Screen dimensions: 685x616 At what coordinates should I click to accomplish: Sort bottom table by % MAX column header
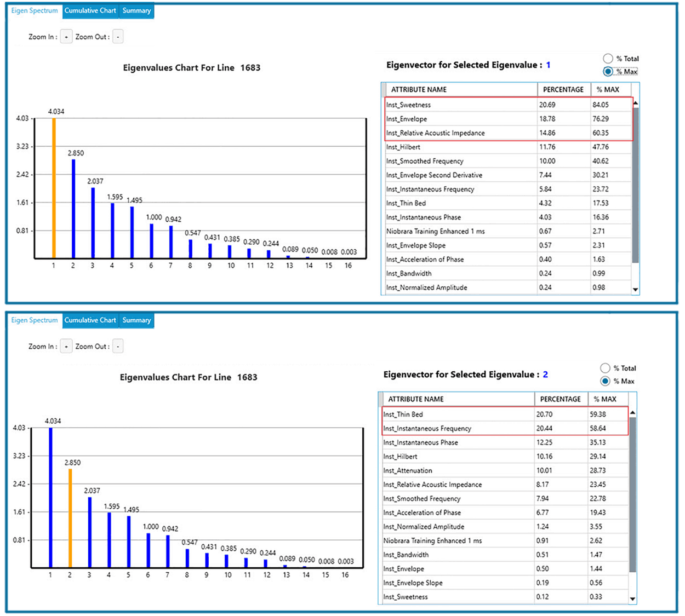pyautogui.click(x=605, y=399)
